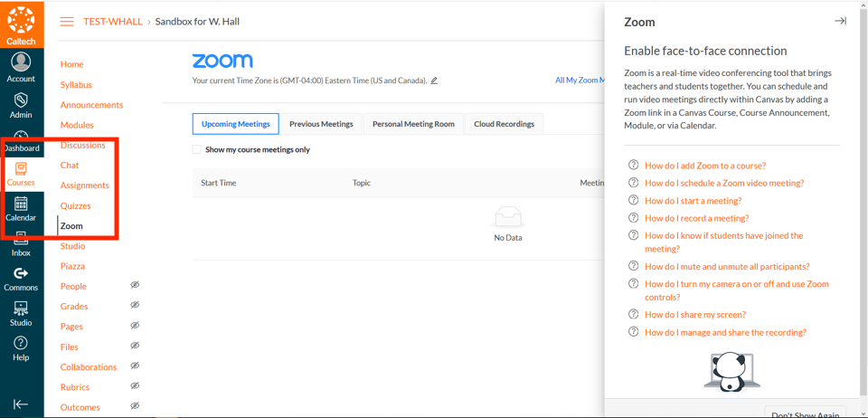This screenshot has width=868, height=418.
Task: Collapse the Zoom help panel arrow
Action: [840, 21]
